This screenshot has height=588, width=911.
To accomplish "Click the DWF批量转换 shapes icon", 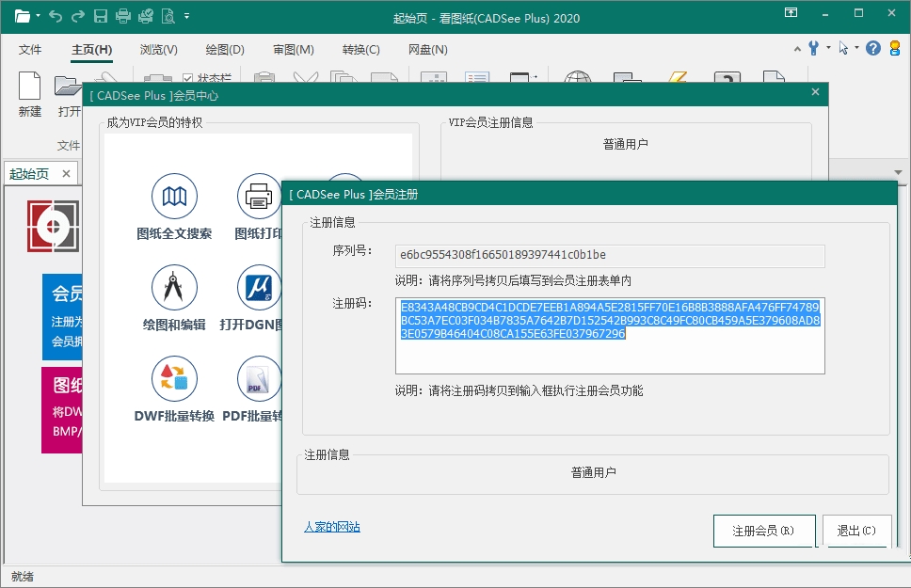I will (174, 378).
